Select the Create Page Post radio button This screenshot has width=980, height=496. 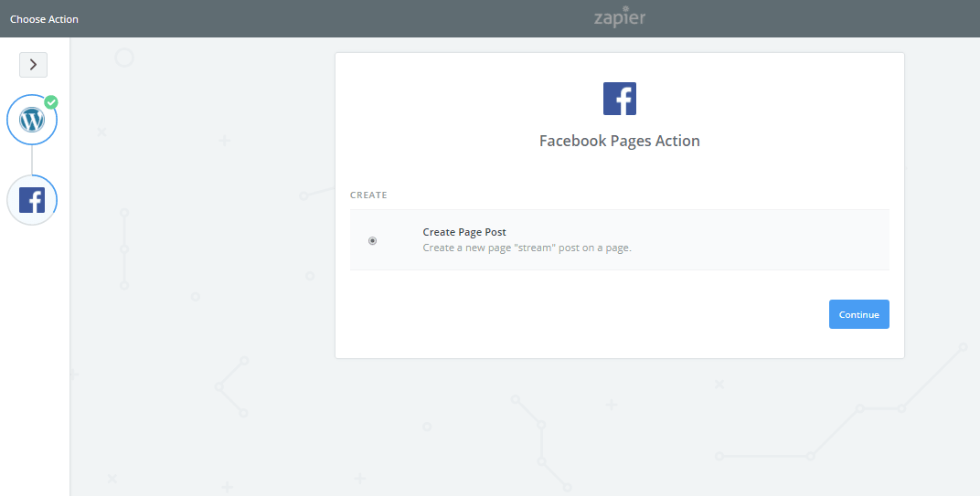pos(372,240)
